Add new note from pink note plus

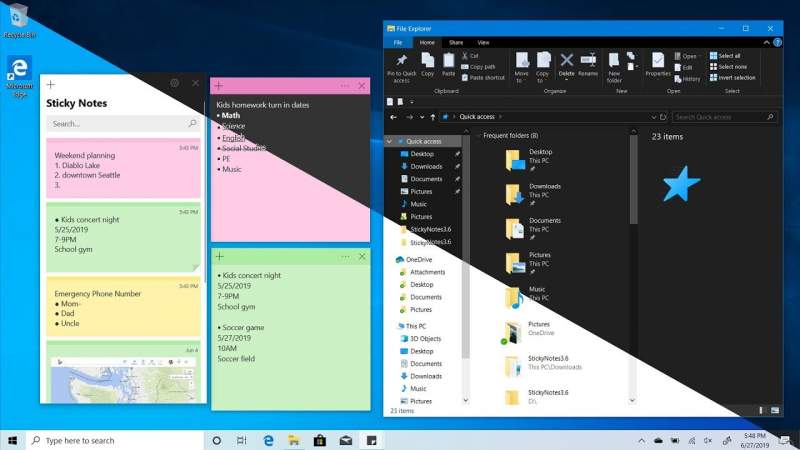click(x=219, y=86)
